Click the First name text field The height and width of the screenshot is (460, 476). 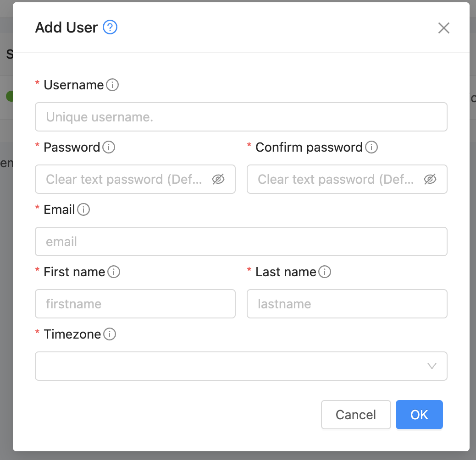[135, 304]
